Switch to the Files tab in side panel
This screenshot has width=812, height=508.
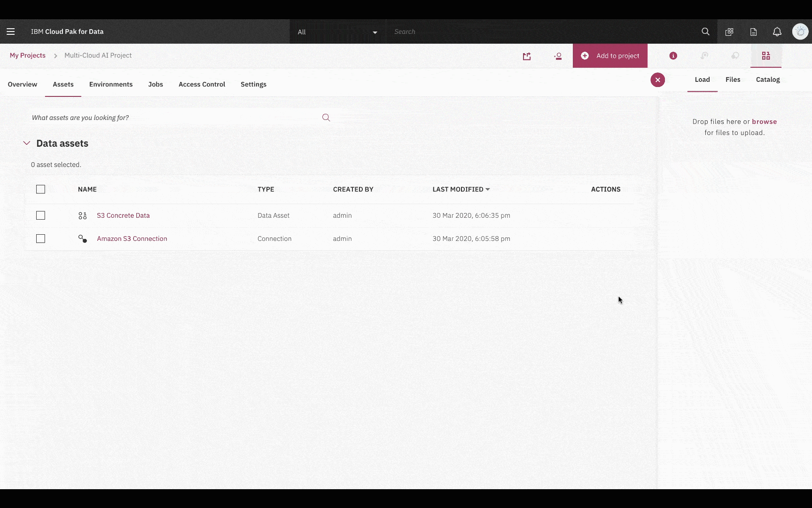point(733,79)
